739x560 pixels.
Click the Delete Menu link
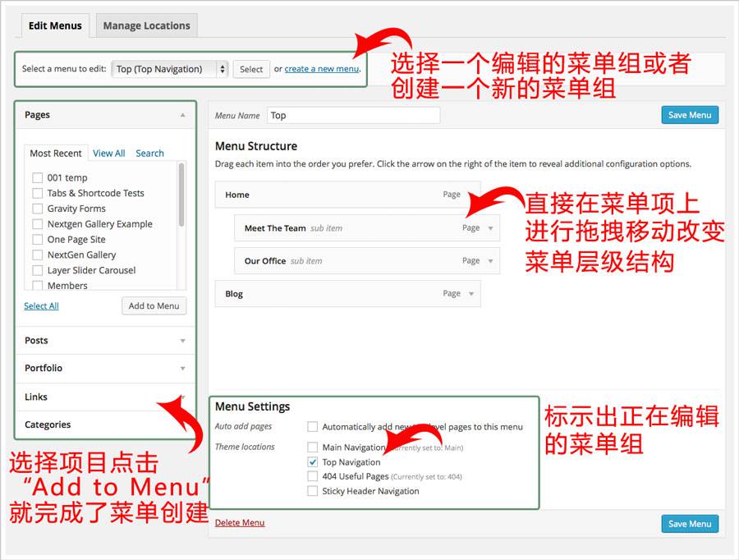(239, 523)
